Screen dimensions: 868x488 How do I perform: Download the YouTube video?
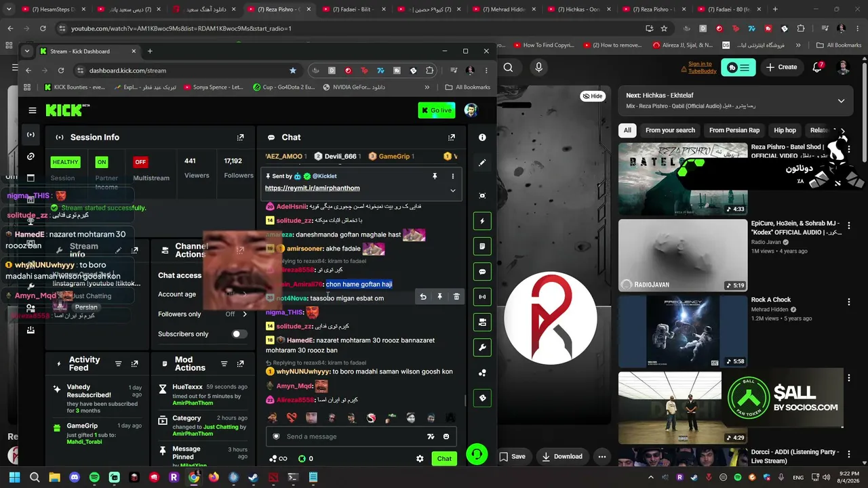point(562,456)
